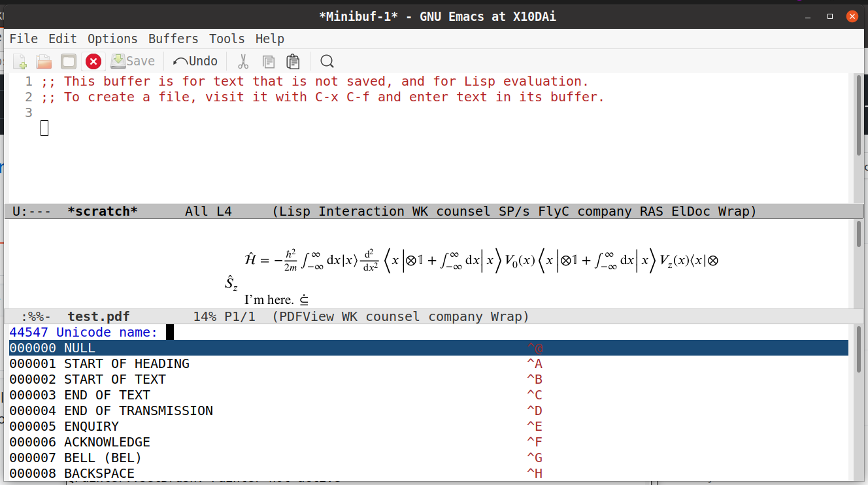868x485 pixels.
Task: Open the Options menu
Action: click(x=112, y=39)
